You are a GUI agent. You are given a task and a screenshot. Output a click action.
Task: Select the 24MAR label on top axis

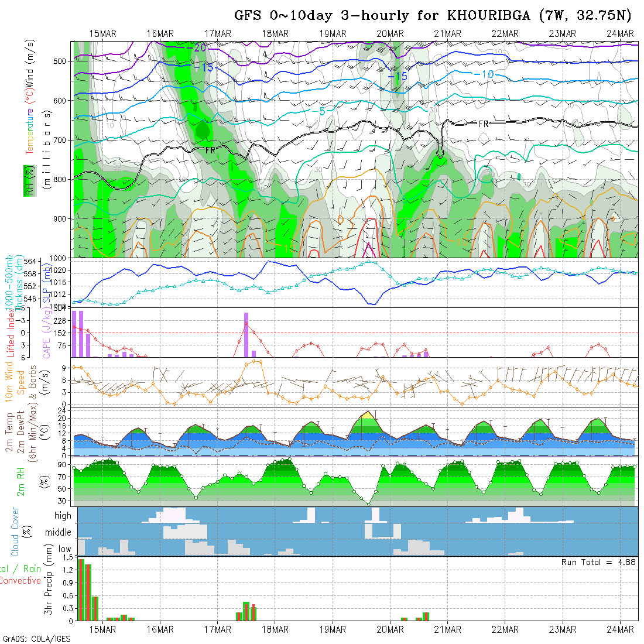(620, 34)
